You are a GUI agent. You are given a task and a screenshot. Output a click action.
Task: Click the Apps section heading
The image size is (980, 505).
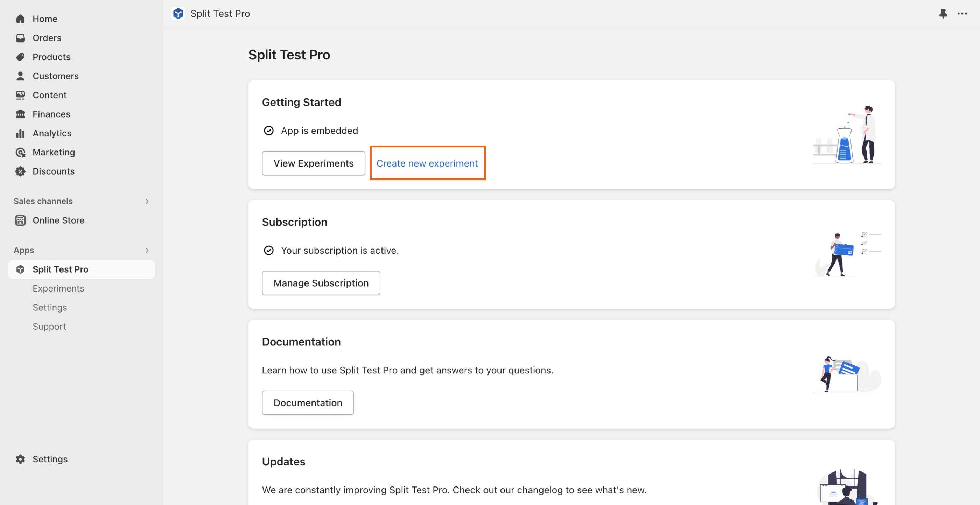tap(23, 250)
